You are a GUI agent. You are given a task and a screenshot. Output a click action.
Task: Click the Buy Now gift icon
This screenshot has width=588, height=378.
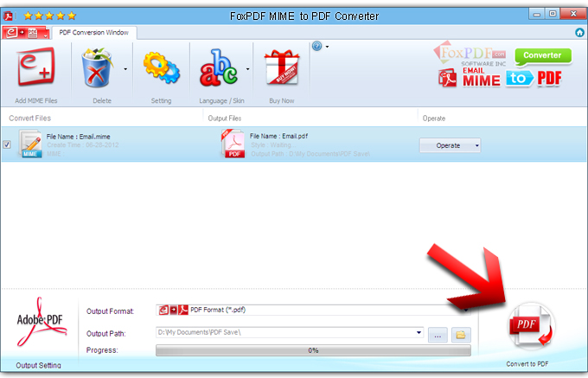point(282,67)
